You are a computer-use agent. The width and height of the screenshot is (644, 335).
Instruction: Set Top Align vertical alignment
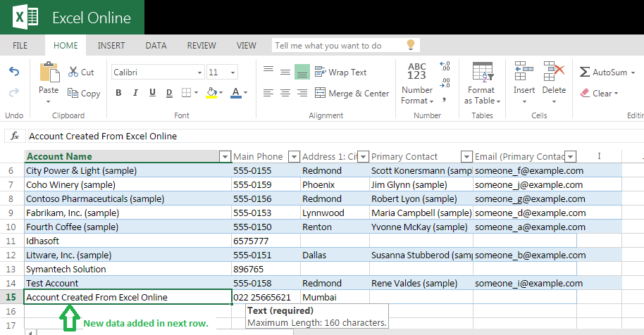pyautogui.click(x=268, y=69)
